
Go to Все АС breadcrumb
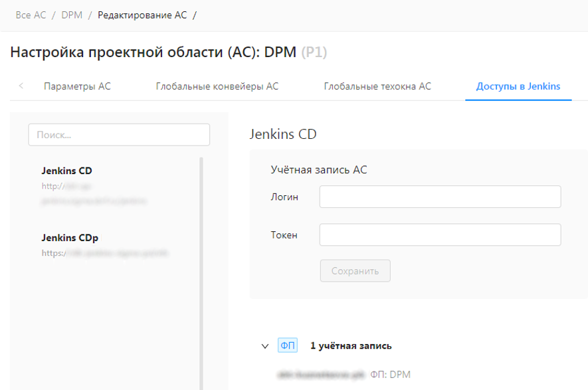(31, 15)
